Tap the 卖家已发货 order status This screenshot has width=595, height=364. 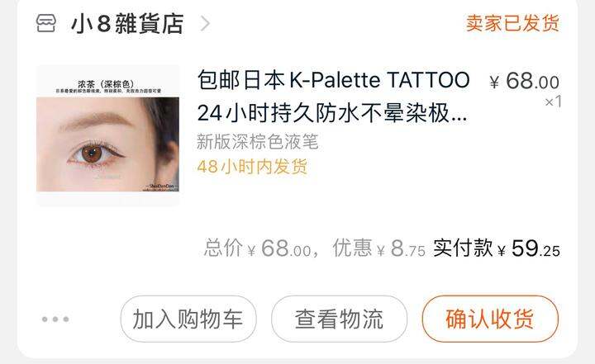coord(512,23)
